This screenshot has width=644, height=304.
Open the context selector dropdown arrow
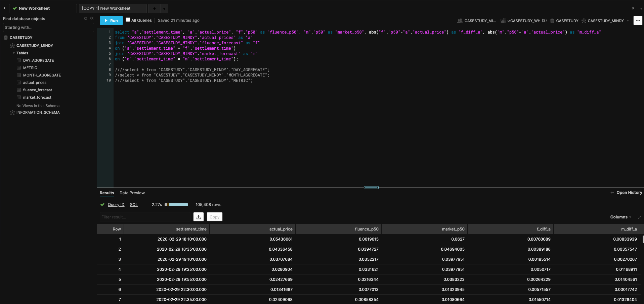[628, 20]
